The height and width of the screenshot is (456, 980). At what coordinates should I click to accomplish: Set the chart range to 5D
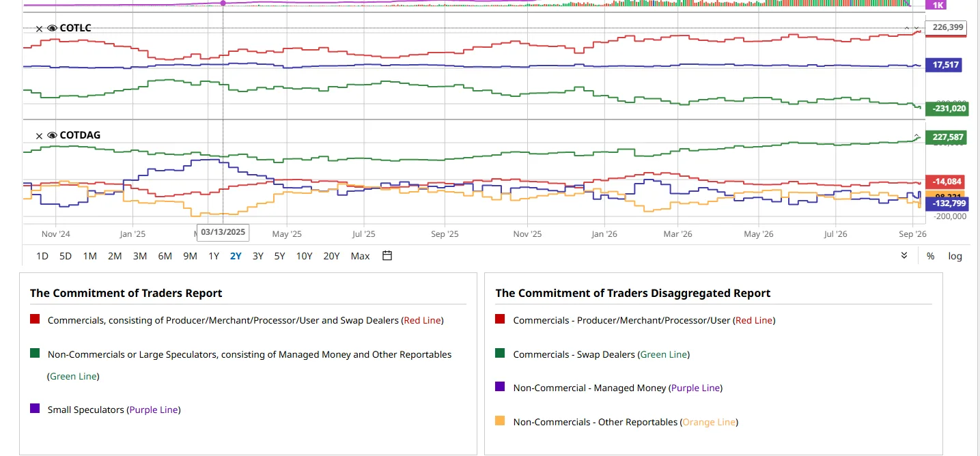coord(66,257)
